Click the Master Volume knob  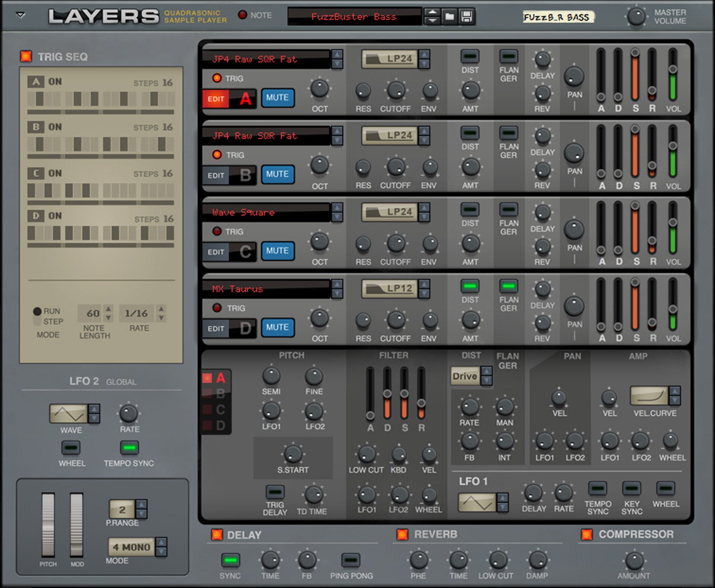pos(636,17)
